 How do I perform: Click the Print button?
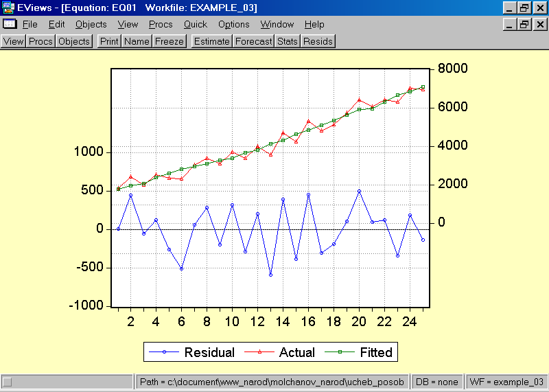pos(109,41)
